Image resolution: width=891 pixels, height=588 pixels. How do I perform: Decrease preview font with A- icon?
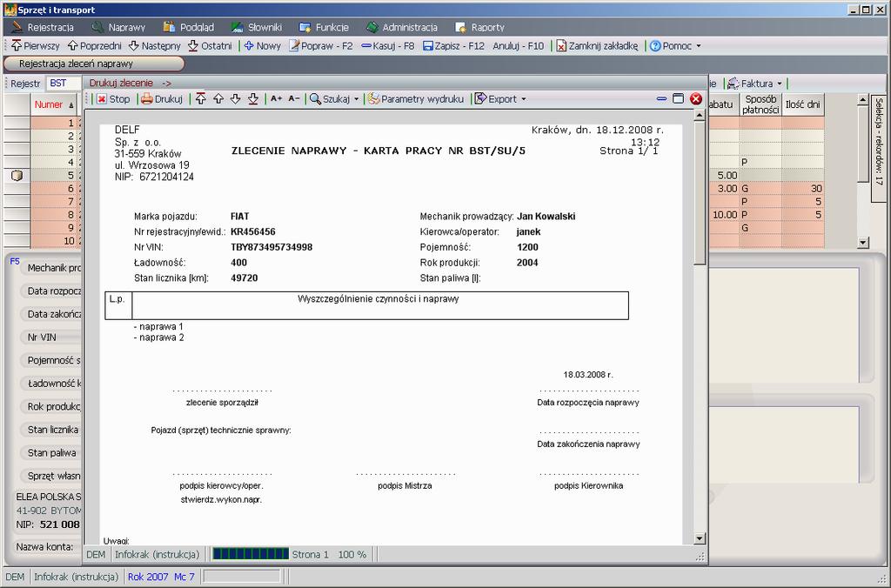294,99
